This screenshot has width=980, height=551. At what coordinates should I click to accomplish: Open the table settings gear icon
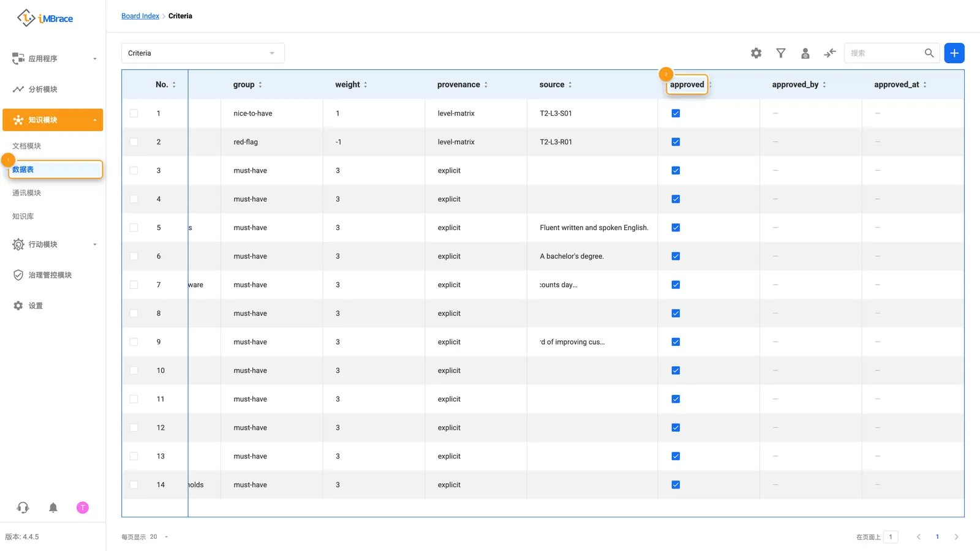[x=756, y=53]
